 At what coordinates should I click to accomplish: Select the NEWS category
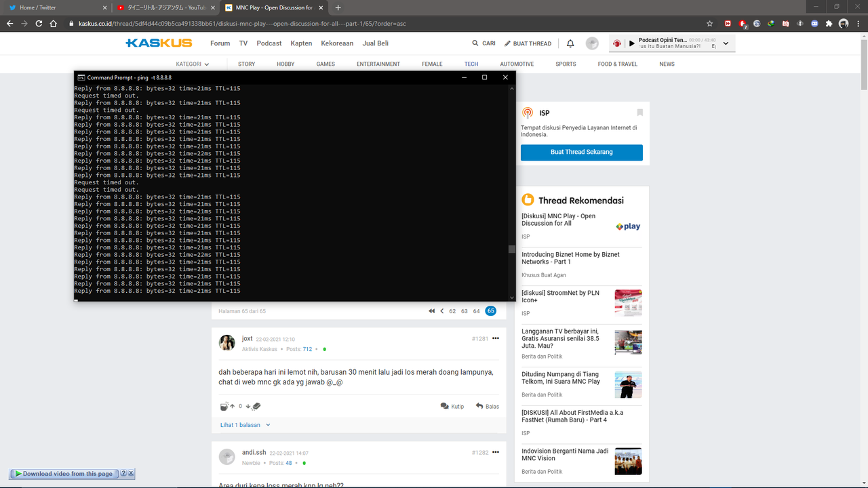click(667, 64)
